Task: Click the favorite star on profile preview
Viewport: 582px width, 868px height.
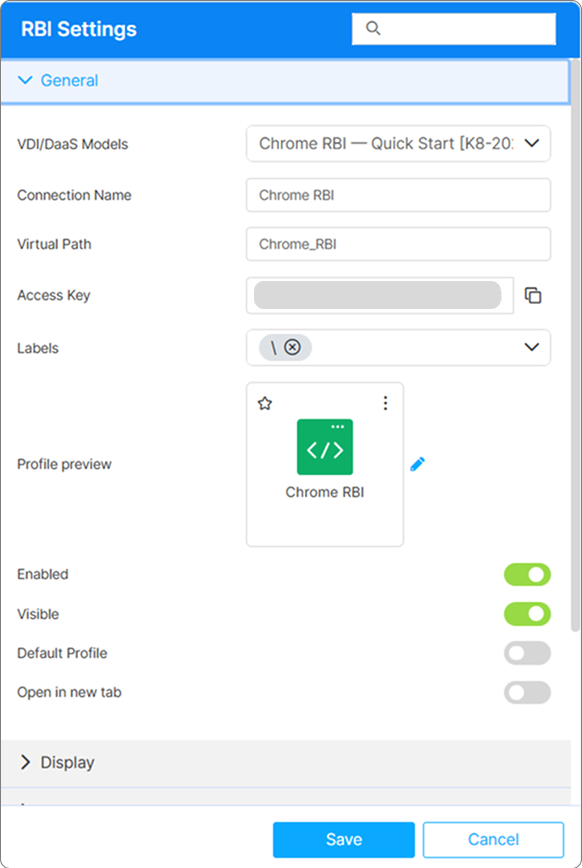Action: [265, 403]
